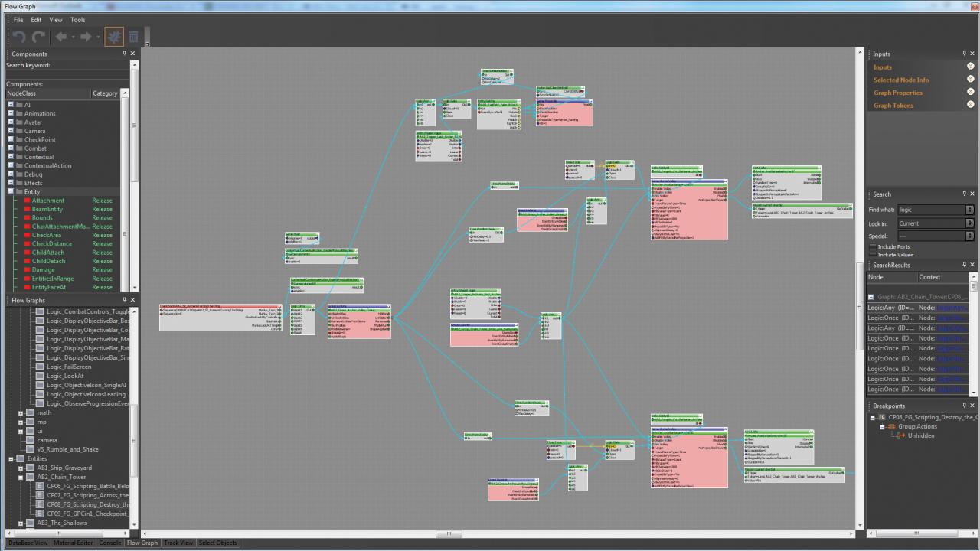Collapse the Graph Tokens section
The image size is (980, 551).
click(x=970, y=106)
